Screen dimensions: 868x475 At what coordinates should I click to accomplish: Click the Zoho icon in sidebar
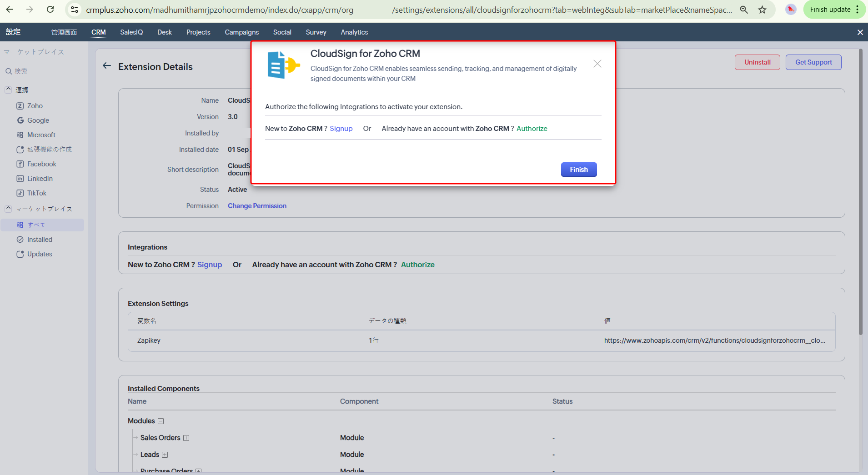tap(20, 106)
